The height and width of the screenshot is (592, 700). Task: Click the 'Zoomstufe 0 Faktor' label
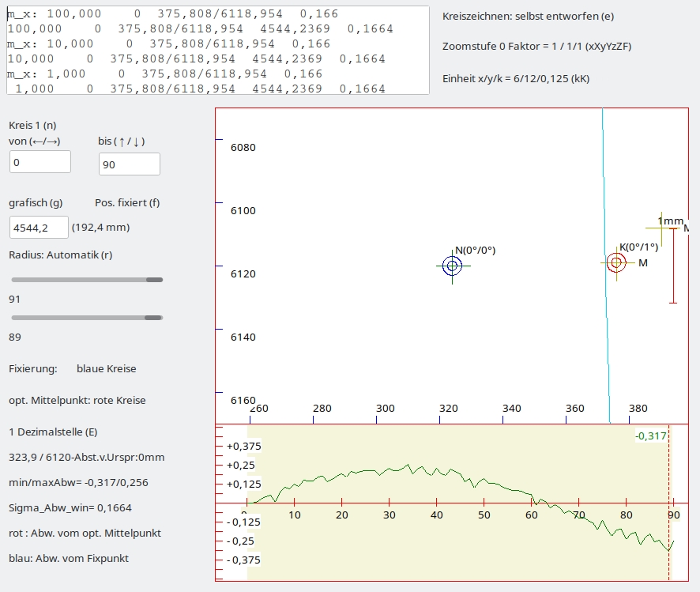pos(536,47)
